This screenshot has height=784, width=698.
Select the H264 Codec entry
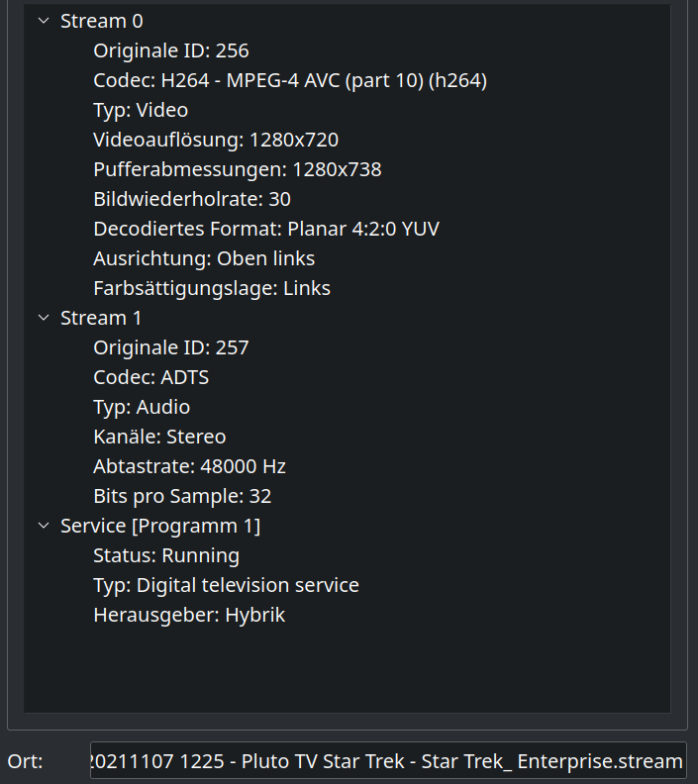click(x=289, y=80)
